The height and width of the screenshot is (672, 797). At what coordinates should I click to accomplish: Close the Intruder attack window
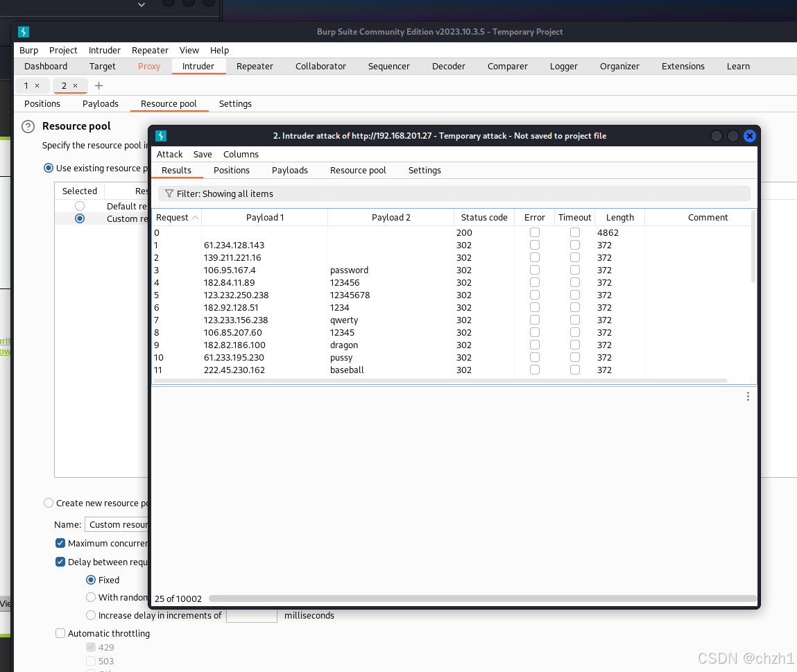[x=749, y=136]
